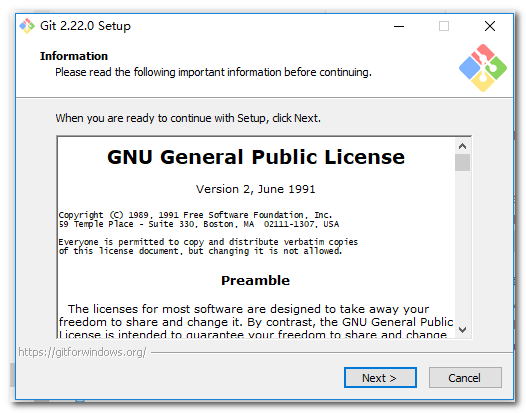Click the '59 Temple Place' address line
526x413 pixels.
coord(199,224)
